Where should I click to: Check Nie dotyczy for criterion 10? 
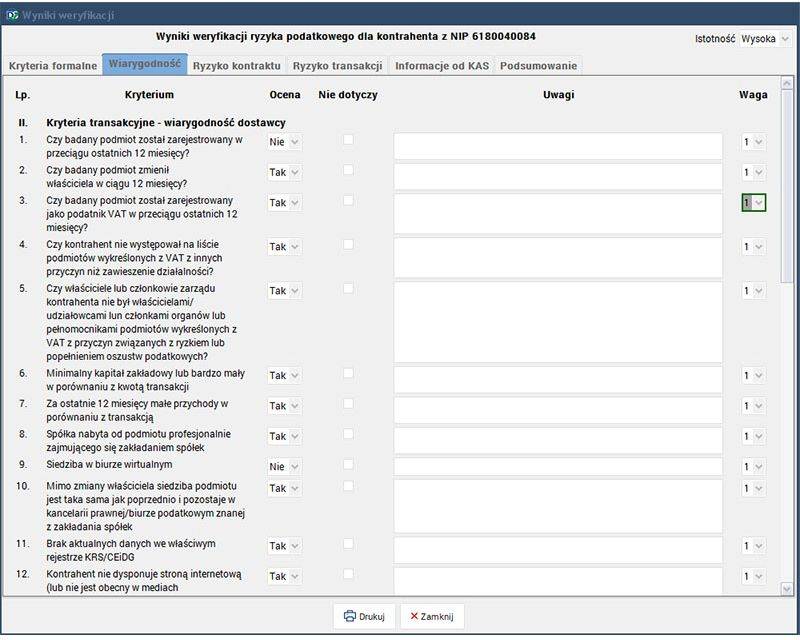[x=348, y=486]
